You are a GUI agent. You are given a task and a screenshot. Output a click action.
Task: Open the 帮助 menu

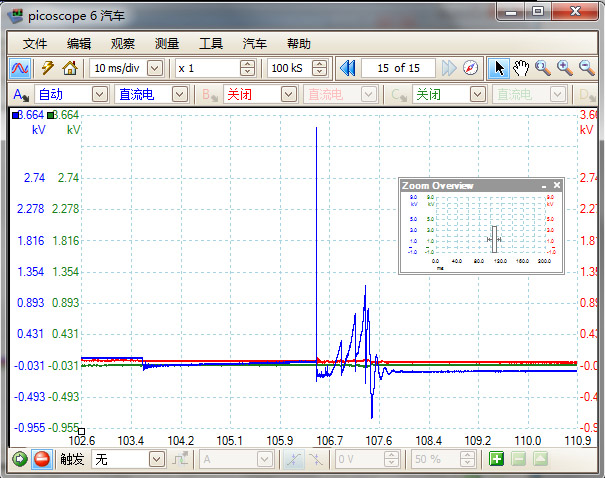pos(299,44)
